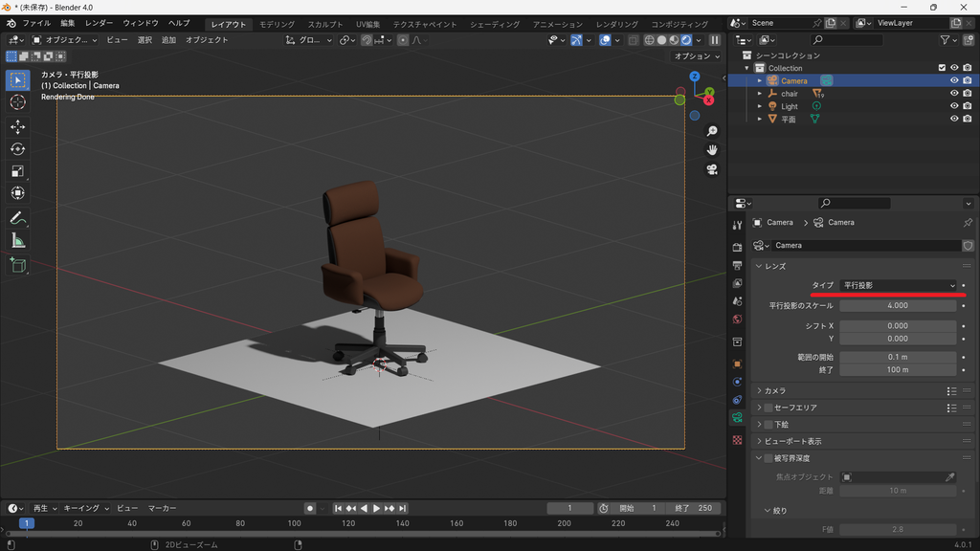Pause viewport rendering preview
This screenshot has height=551, width=980.
714,40
